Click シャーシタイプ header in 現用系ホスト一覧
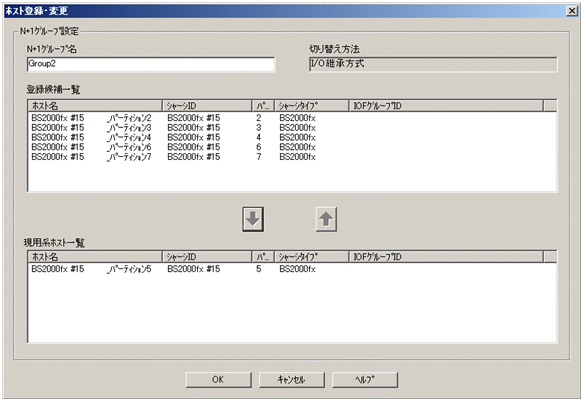The width and height of the screenshot is (584, 403). click(x=312, y=257)
